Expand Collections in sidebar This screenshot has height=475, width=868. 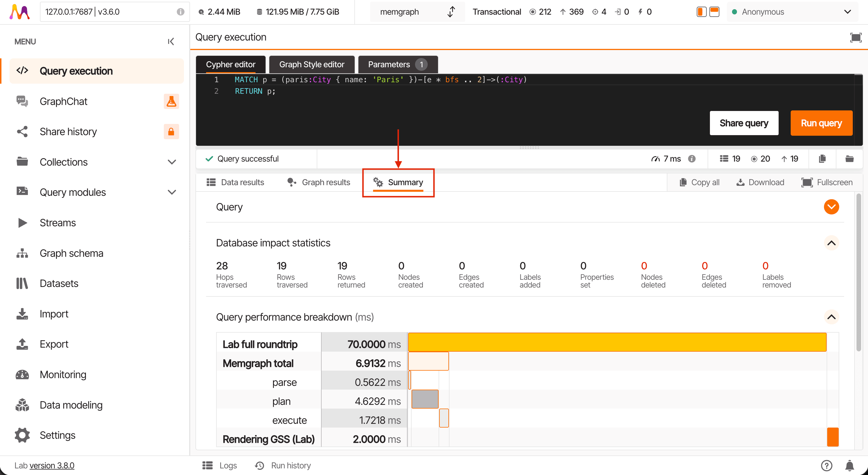[x=172, y=162]
